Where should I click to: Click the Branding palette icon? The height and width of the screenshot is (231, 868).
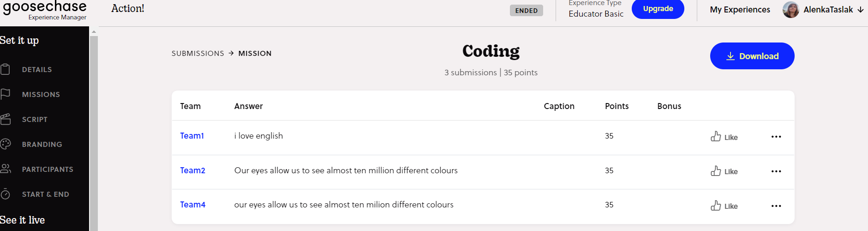tap(5, 144)
